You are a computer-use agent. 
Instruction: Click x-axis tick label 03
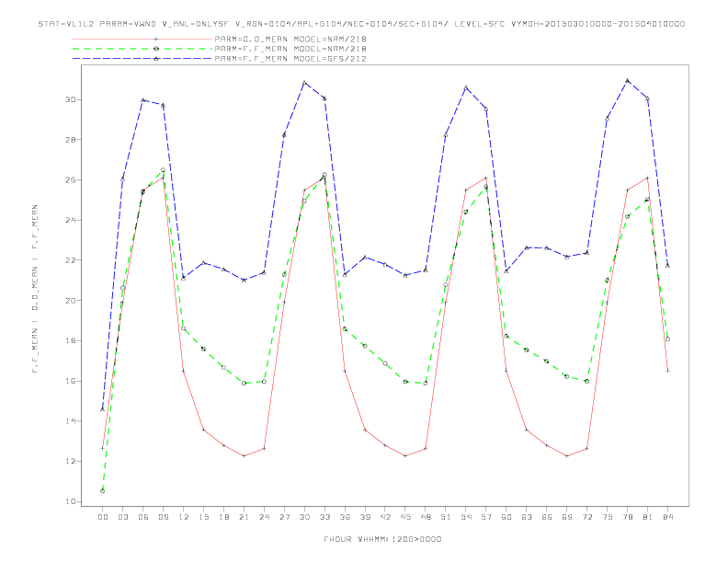pyautogui.click(x=122, y=517)
